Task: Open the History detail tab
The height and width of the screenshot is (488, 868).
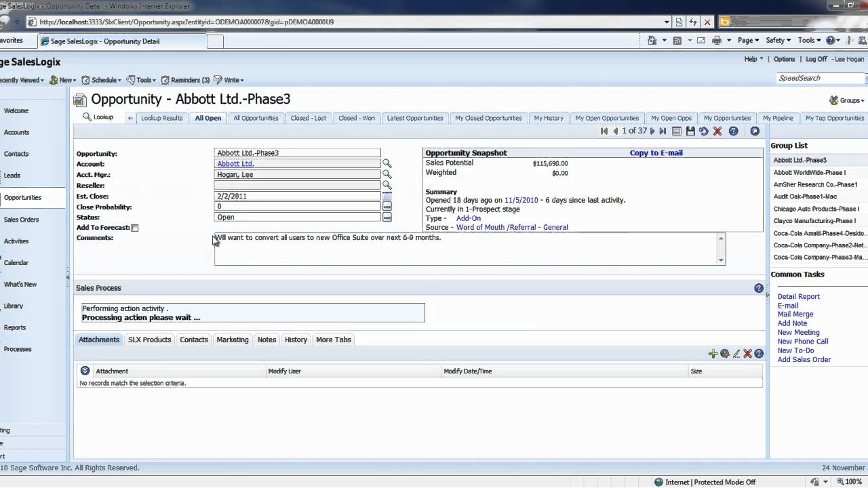Action: [296, 340]
